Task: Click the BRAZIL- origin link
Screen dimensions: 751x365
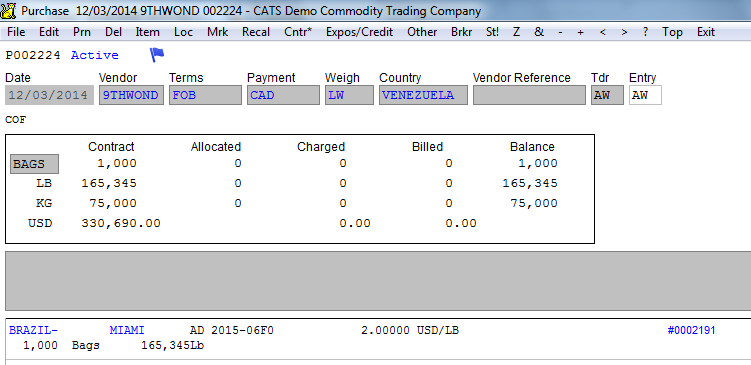Action: point(33,330)
